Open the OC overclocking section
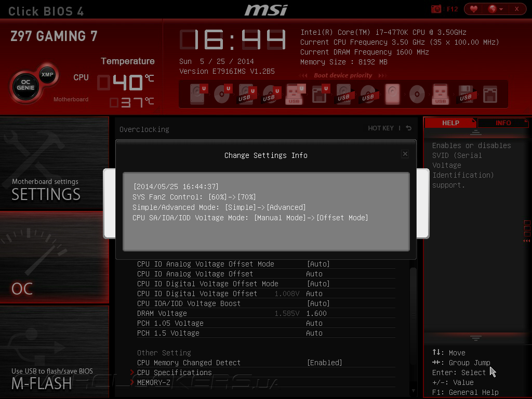Image resolution: width=532 pixels, height=399 pixels. (x=54, y=257)
